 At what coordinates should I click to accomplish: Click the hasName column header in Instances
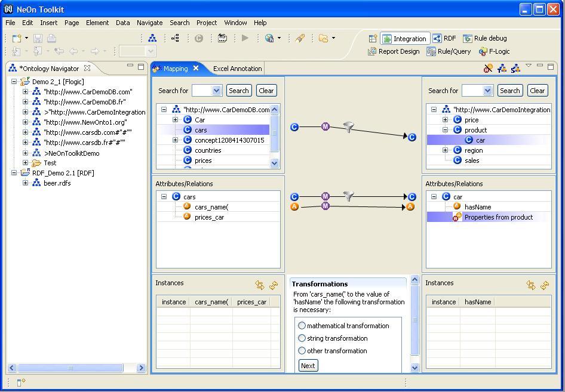pos(478,302)
